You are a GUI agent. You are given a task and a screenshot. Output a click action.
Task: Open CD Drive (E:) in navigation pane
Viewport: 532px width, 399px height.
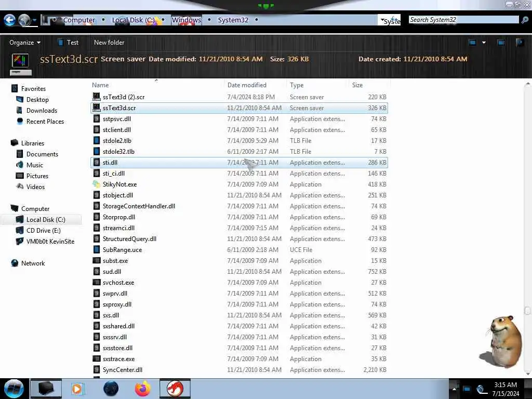pos(44,230)
